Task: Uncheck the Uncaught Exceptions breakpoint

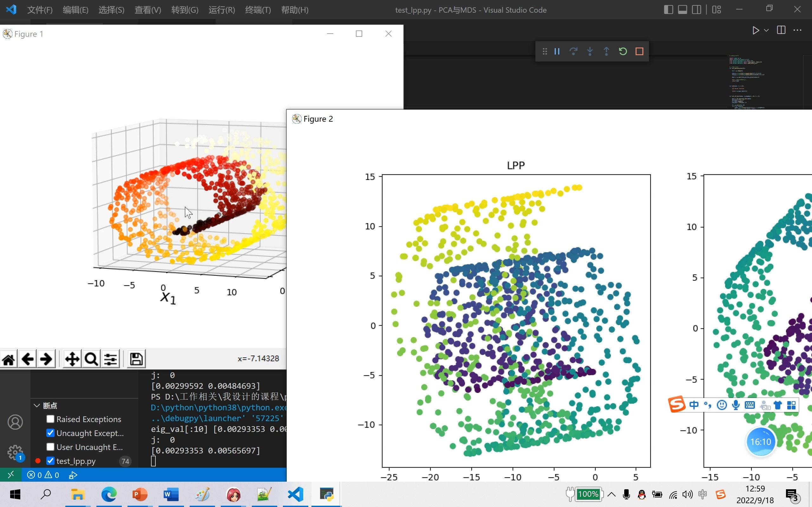Action: (x=50, y=433)
